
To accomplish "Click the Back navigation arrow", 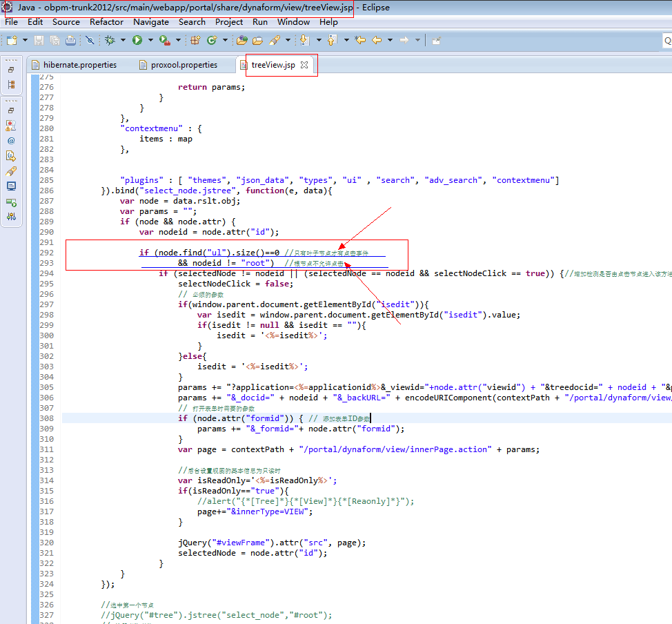I will 377,40.
